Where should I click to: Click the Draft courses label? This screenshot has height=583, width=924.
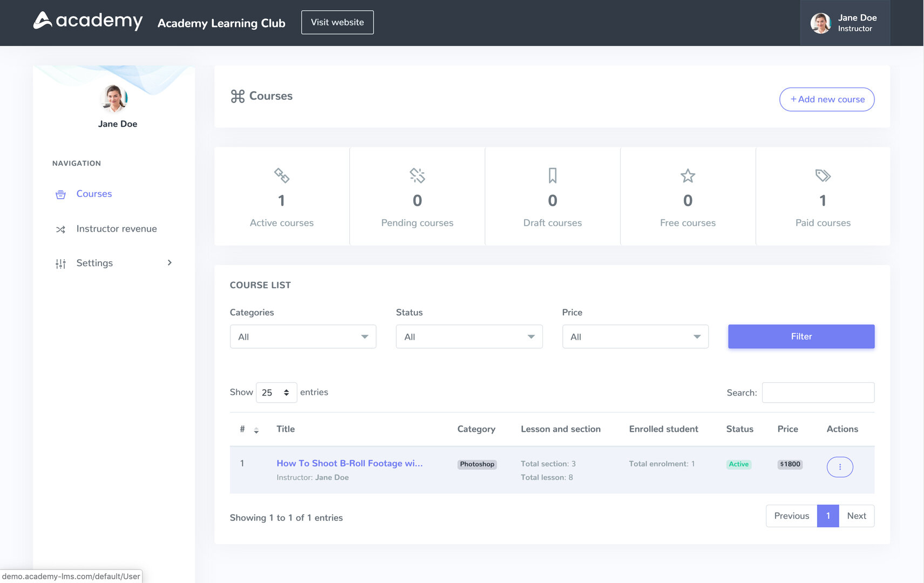(x=553, y=223)
